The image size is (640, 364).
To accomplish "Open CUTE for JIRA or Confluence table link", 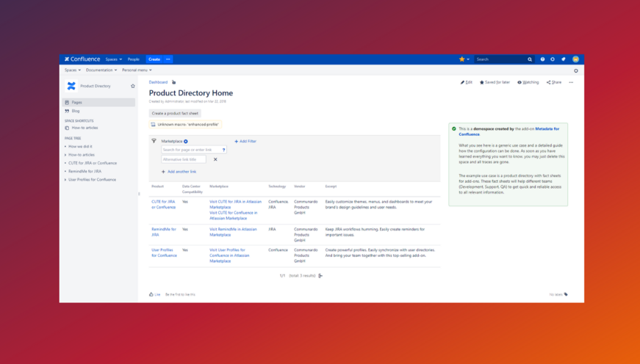I will pos(164,205).
